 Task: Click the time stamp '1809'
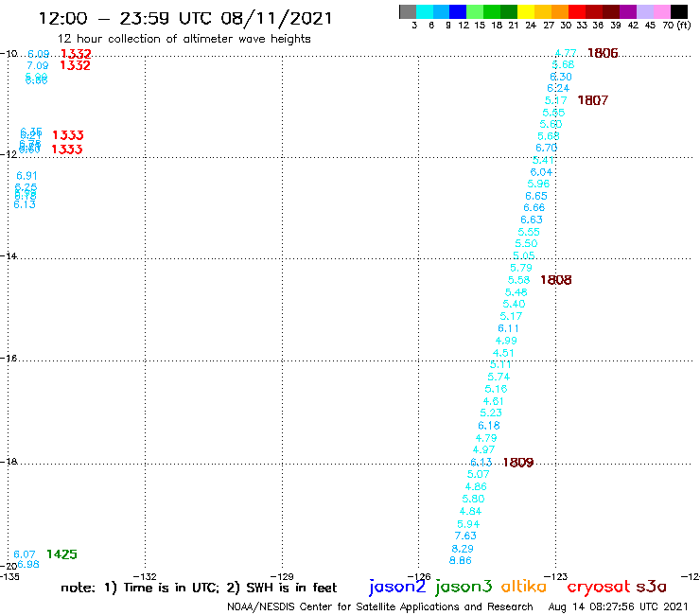(518, 463)
